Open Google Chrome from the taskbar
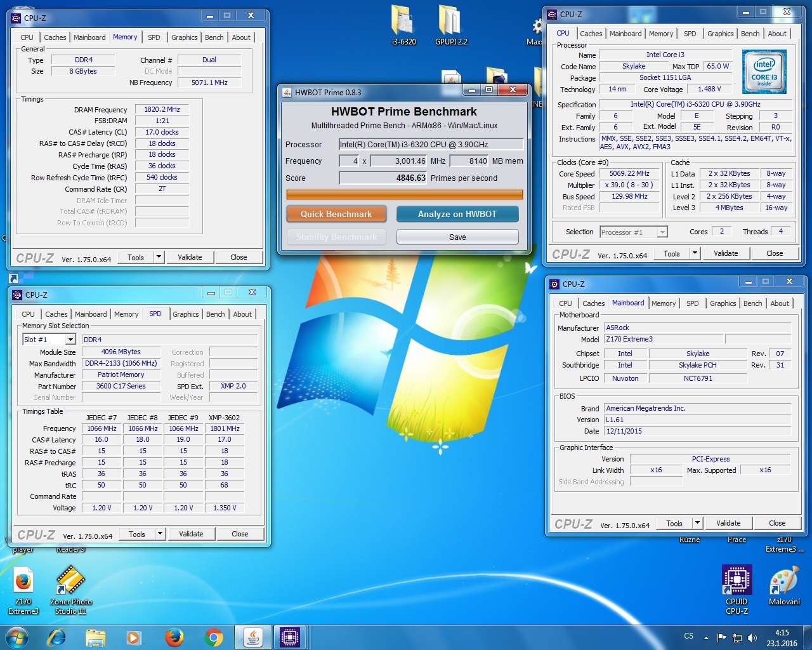Image resolution: width=812 pixels, height=650 pixels. pyautogui.click(x=214, y=637)
